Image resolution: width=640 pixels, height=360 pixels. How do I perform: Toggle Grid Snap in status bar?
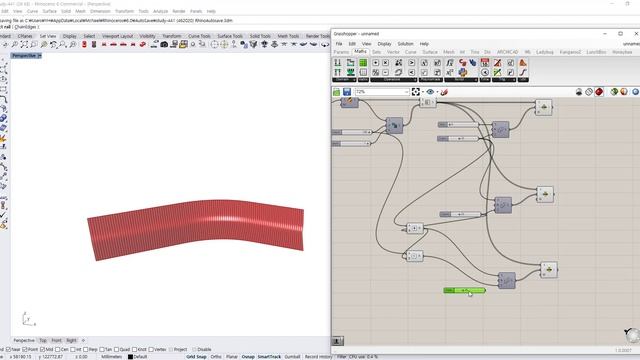pyautogui.click(x=196, y=357)
